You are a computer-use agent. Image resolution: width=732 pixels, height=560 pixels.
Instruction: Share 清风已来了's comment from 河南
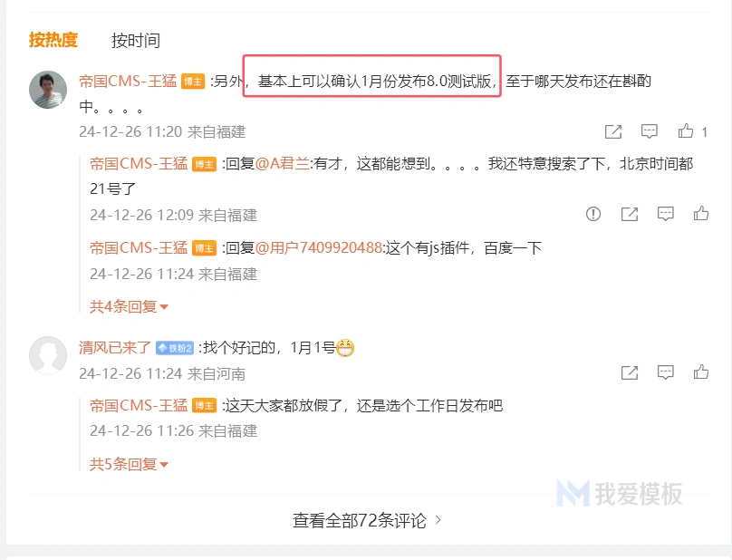point(630,372)
